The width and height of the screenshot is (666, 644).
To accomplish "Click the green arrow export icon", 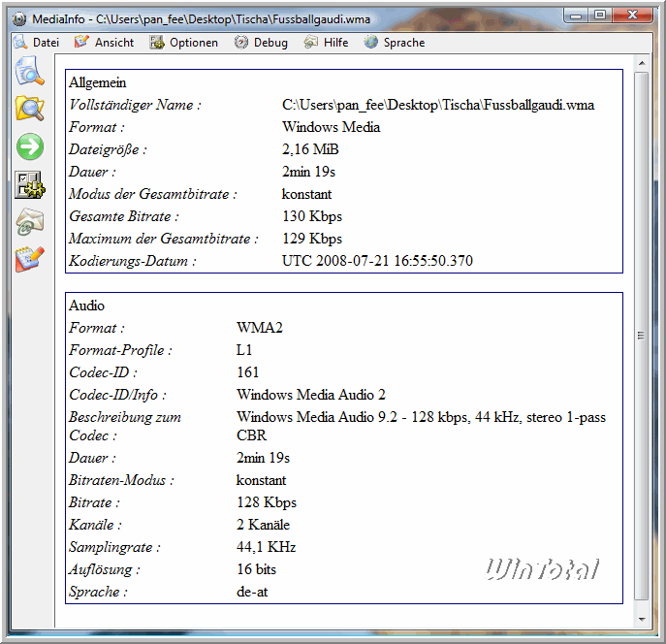I will coord(29,146).
